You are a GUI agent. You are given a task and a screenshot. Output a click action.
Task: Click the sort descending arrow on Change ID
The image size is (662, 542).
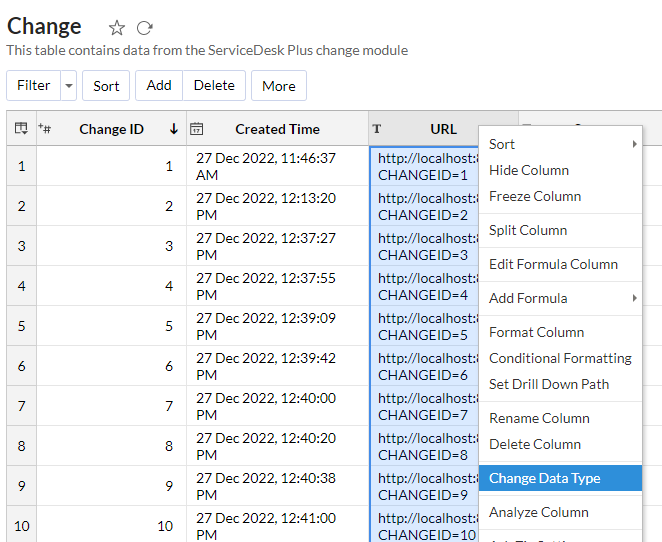point(174,128)
